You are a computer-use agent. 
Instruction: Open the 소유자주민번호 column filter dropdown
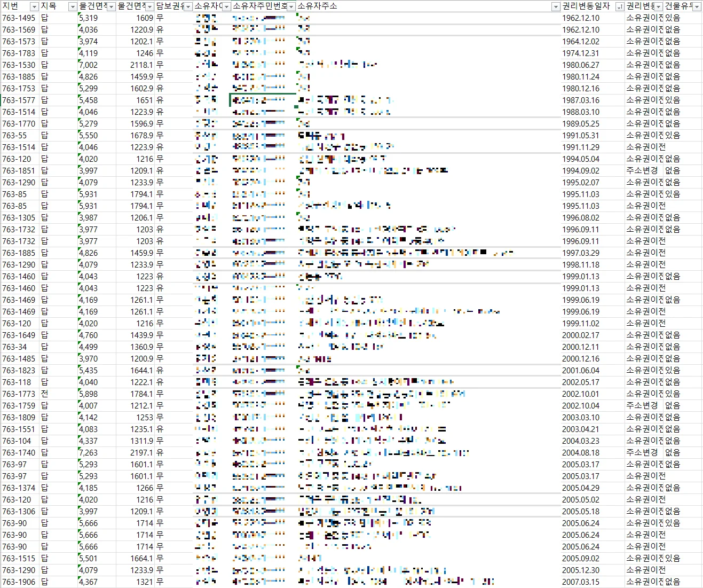click(x=291, y=6)
